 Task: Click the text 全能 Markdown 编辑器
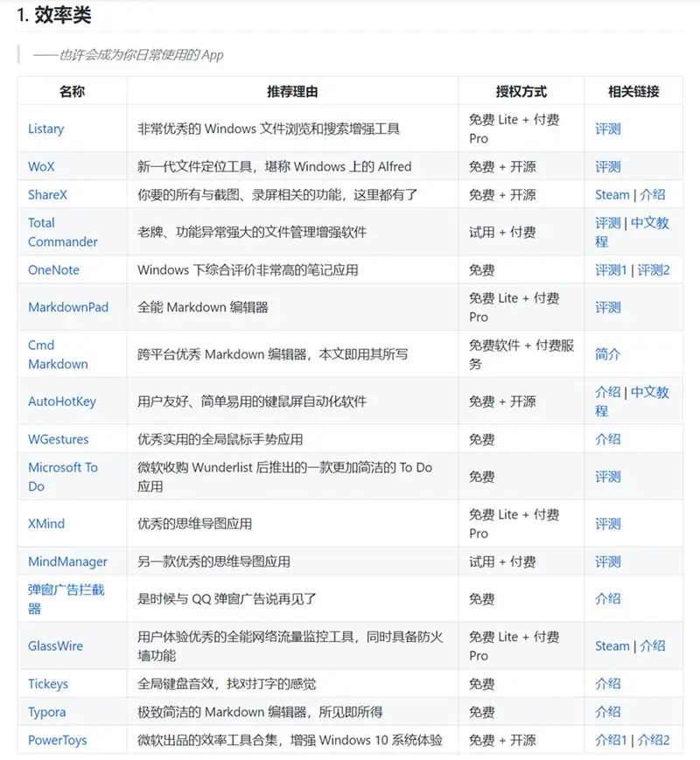pos(203,307)
